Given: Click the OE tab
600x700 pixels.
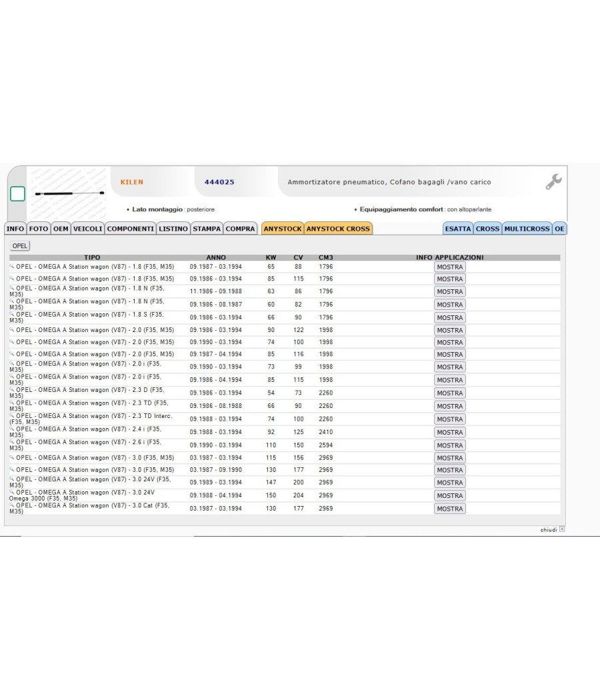Looking at the screenshot, I should coord(559,229).
